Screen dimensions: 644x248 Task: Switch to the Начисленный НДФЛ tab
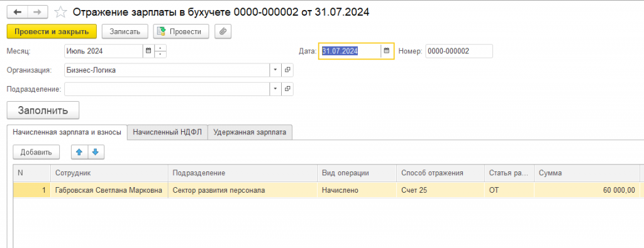167,132
